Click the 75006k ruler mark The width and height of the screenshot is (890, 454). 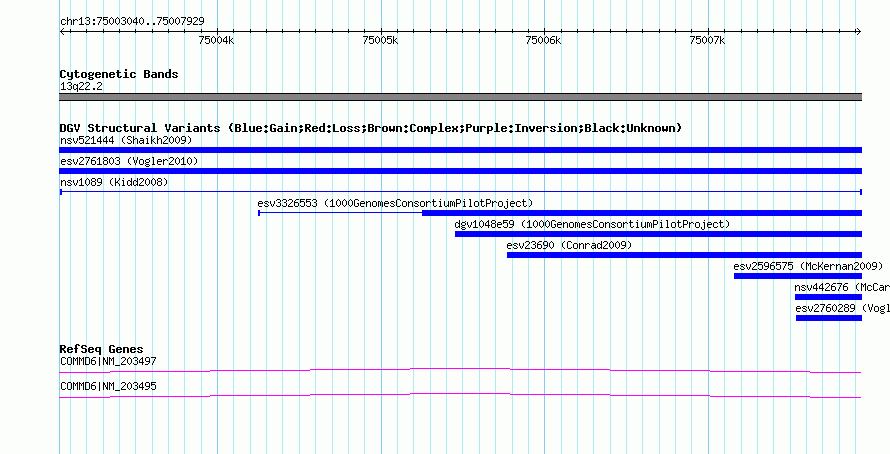pos(544,40)
